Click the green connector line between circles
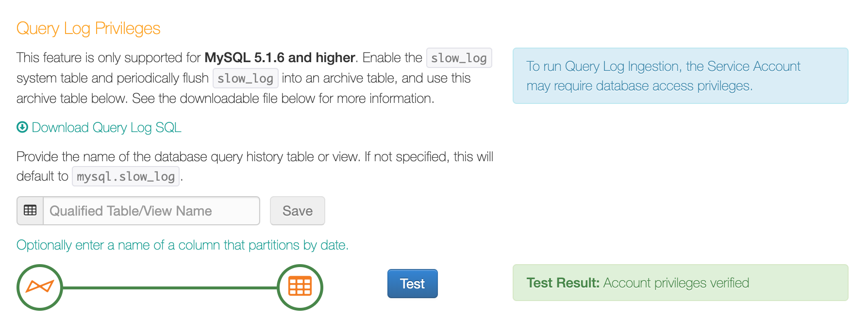Screen dimensions: 868x336 click(170, 287)
